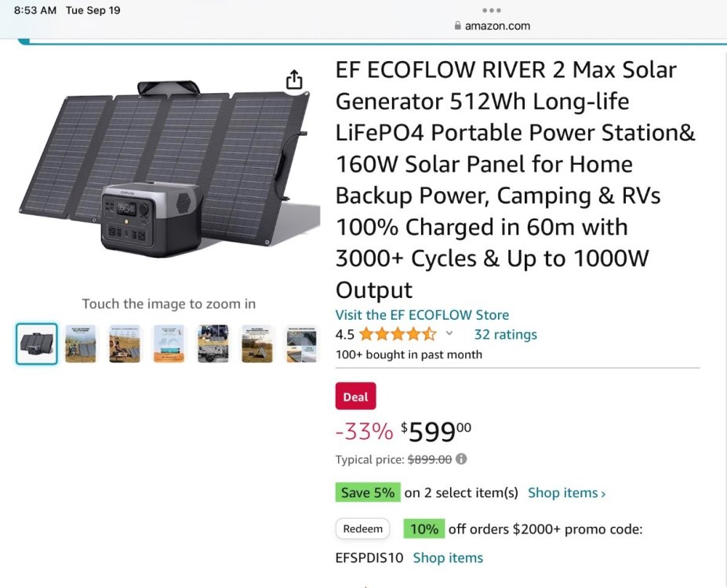Click Shop items link under promo code
The width and height of the screenshot is (727, 588).
coord(448,558)
